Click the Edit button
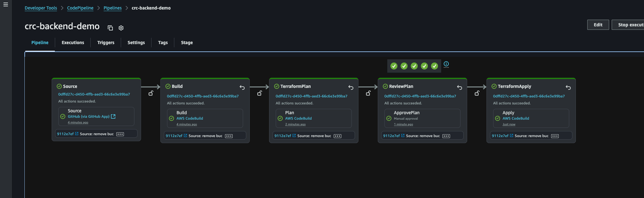 coord(598,25)
